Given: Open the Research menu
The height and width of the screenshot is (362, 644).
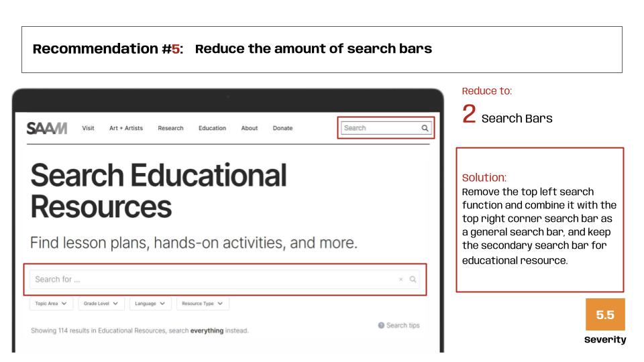Looking at the screenshot, I should coord(170,128).
